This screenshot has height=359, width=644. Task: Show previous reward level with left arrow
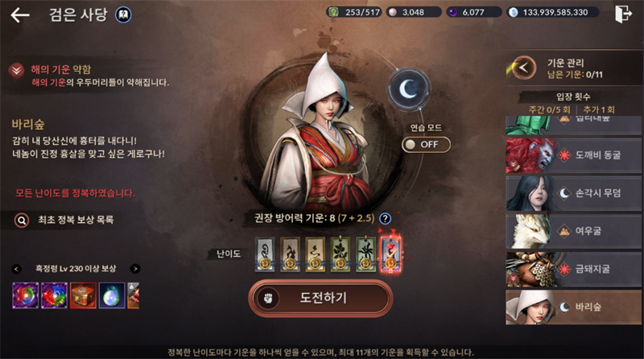point(16,269)
